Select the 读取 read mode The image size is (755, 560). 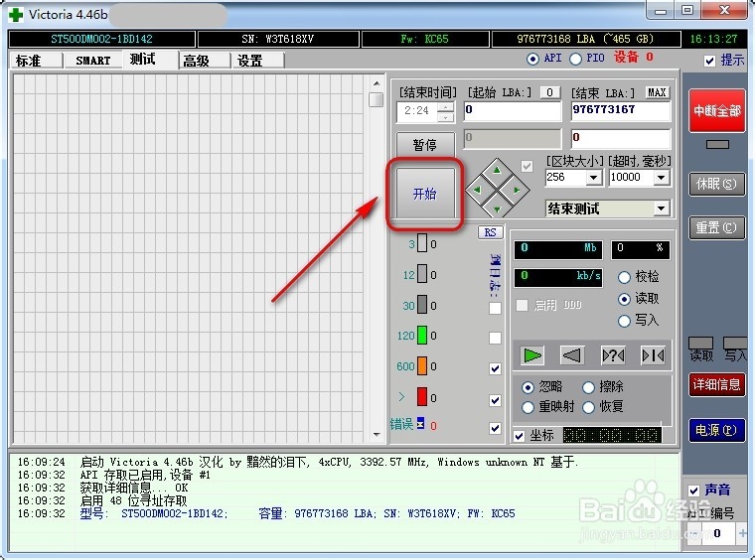point(624,299)
